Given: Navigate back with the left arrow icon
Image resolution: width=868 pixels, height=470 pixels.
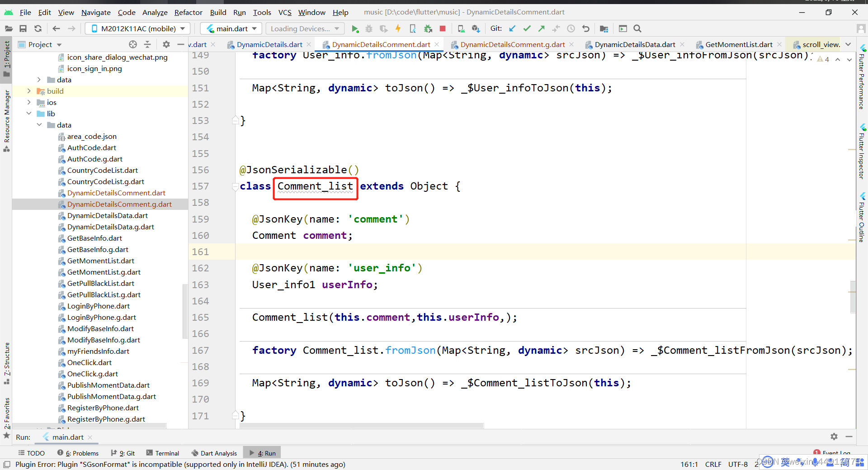Looking at the screenshot, I should (56, 28).
